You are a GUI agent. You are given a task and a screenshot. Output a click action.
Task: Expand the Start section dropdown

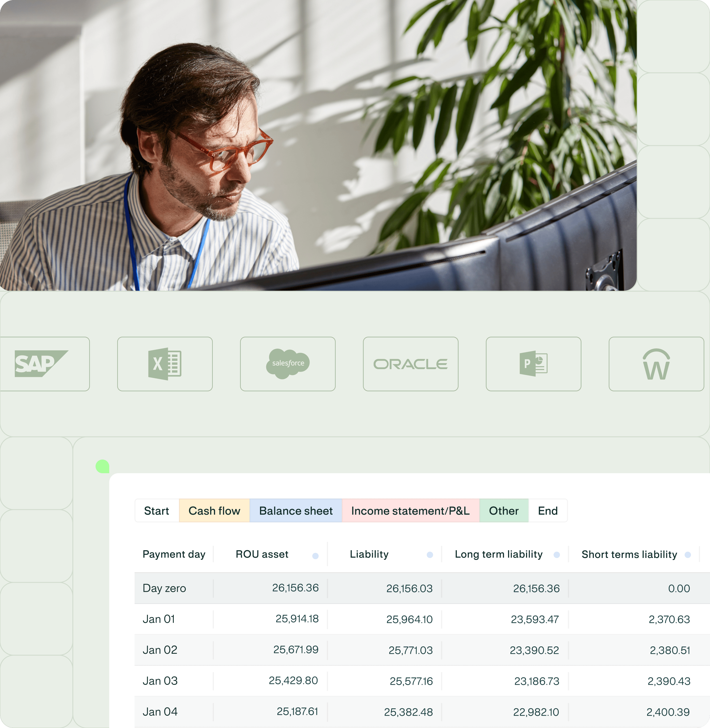(x=157, y=510)
